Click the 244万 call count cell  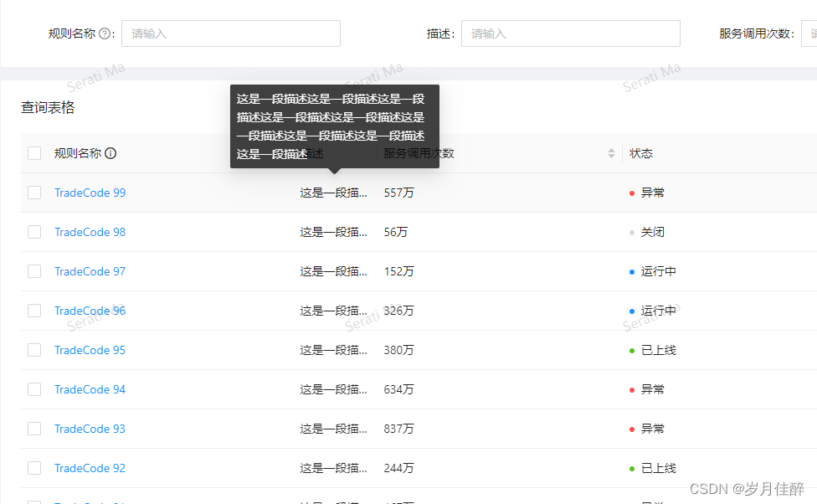pos(399,468)
